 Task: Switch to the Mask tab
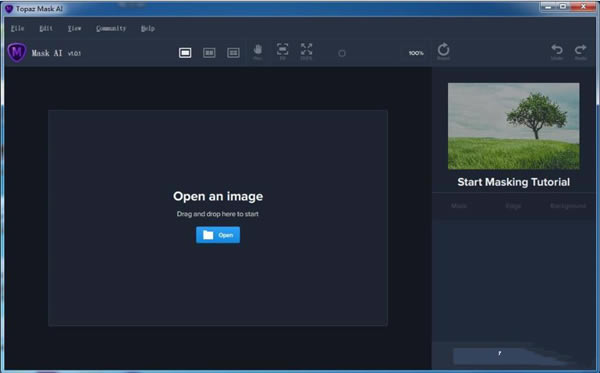point(459,206)
